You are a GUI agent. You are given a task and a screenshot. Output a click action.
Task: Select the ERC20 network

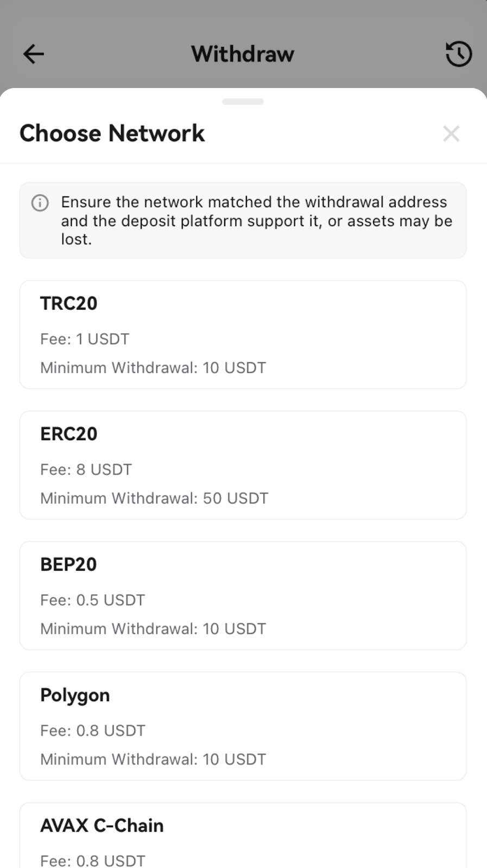pos(243,465)
